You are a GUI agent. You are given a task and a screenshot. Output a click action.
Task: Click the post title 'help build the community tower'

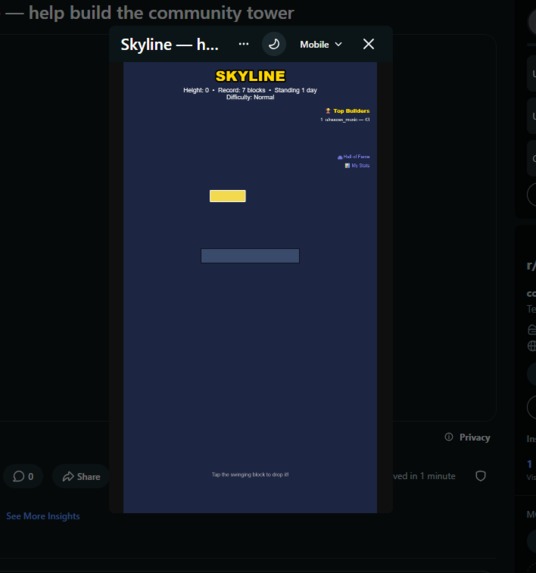click(161, 13)
